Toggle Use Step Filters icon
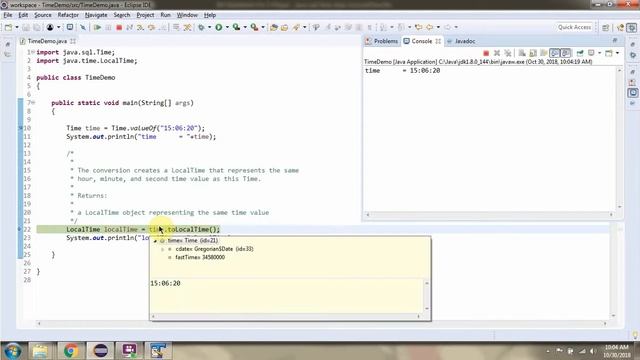The image size is (640, 360). coord(187,27)
